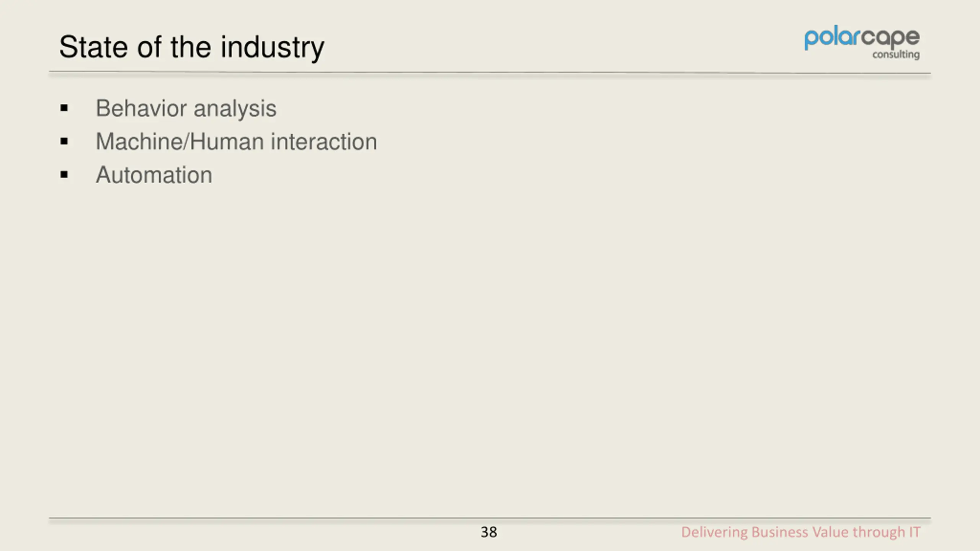Click the slide number 38

pyautogui.click(x=489, y=532)
